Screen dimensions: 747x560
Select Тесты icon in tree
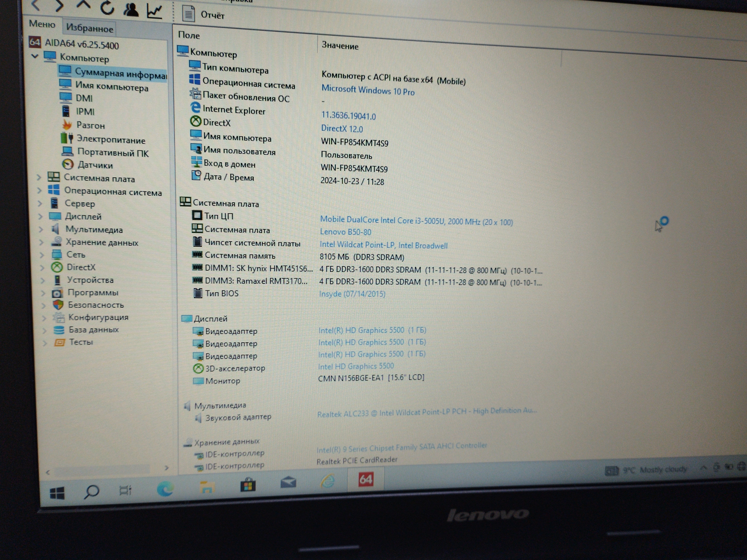tap(60, 342)
